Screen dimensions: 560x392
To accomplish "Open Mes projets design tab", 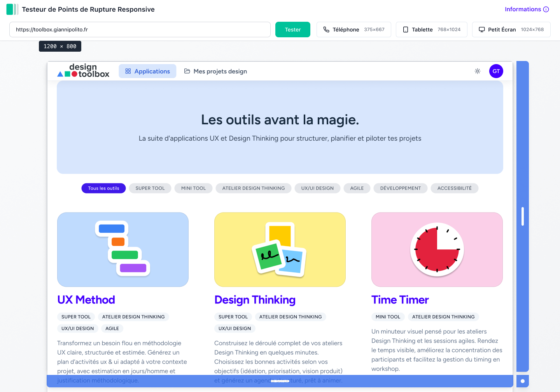I will 215,71.
